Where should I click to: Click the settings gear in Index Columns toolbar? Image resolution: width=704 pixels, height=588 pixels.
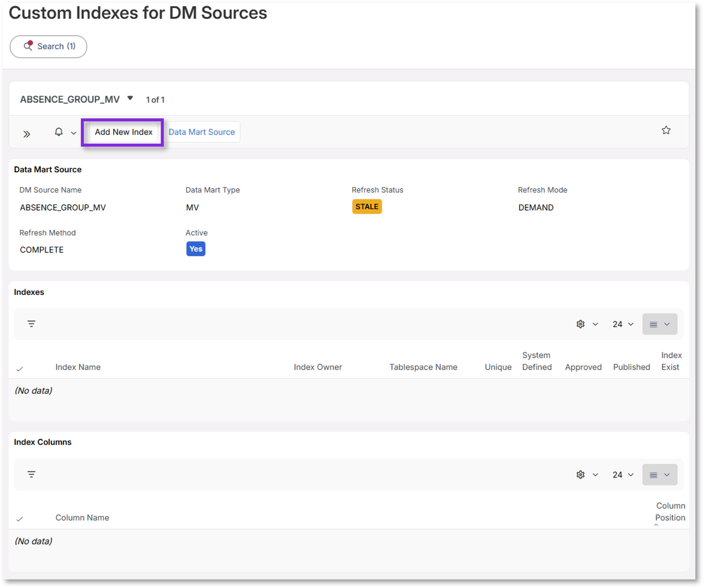580,475
